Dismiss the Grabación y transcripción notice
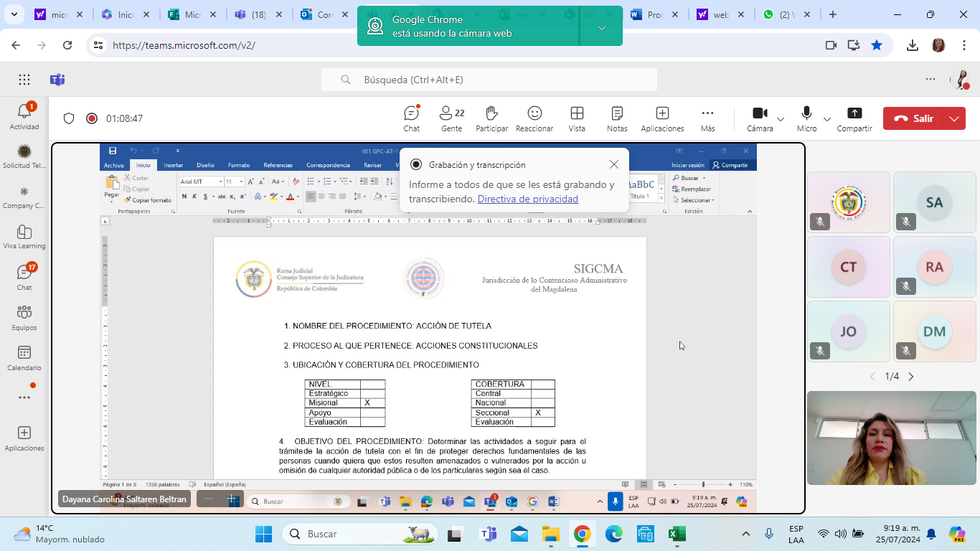The height and width of the screenshot is (551, 980). click(613, 164)
